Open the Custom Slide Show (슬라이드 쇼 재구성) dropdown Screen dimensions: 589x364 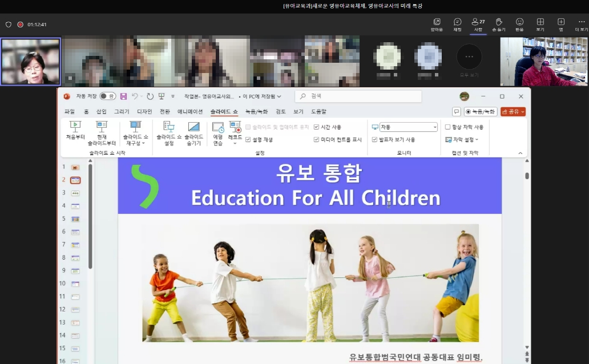pos(136,134)
